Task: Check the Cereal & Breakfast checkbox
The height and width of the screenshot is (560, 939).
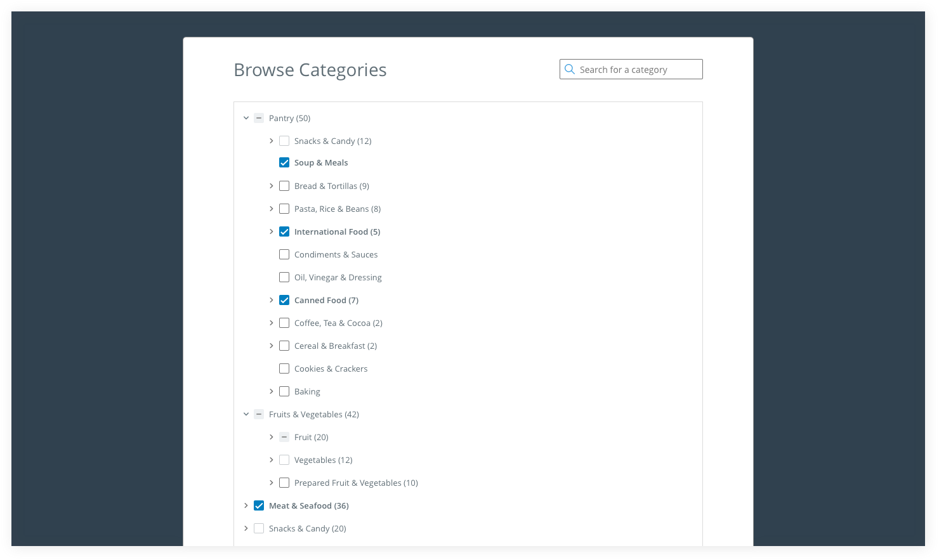Action: tap(284, 346)
